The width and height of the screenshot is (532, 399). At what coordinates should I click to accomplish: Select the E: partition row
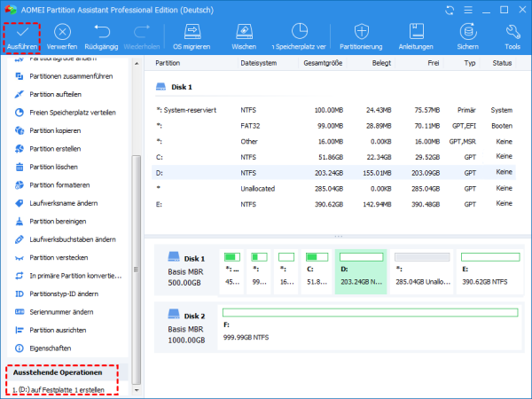pos(334,204)
